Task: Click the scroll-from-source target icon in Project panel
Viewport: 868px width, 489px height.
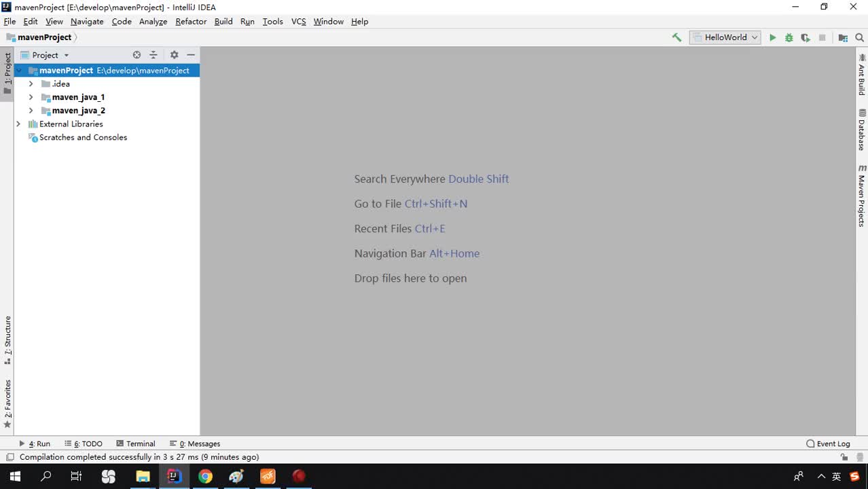Action: tap(137, 55)
